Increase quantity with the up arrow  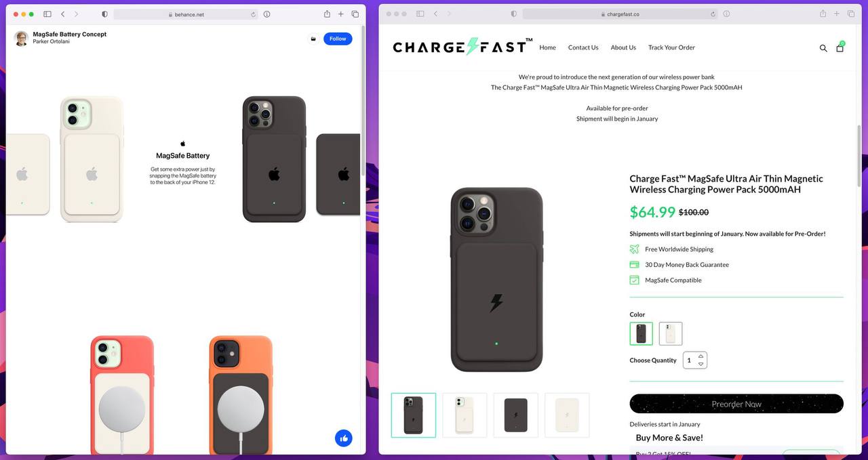pyautogui.click(x=701, y=356)
